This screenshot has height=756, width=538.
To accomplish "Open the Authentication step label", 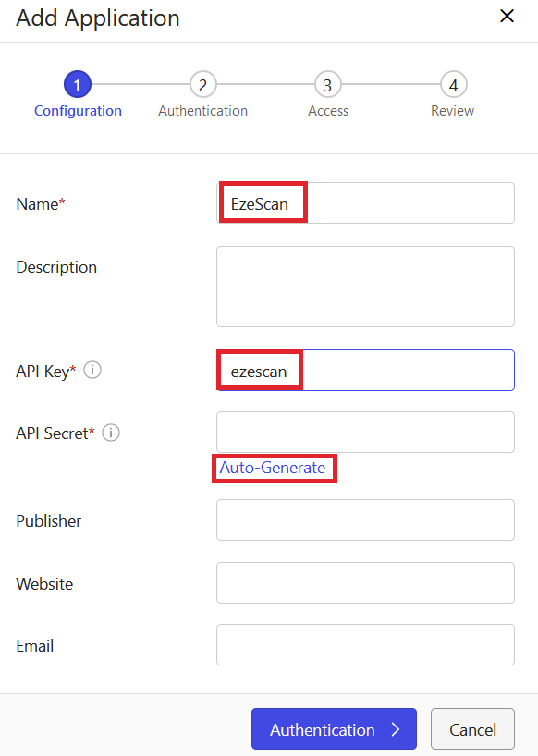I will pyautogui.click(x=202, y=111).
